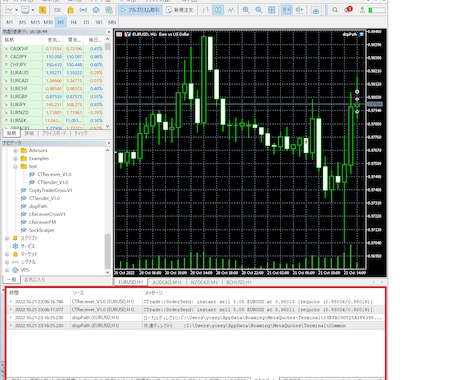
Task: Click the yellow dollar Market Watch icon
Action: [42, 10]
